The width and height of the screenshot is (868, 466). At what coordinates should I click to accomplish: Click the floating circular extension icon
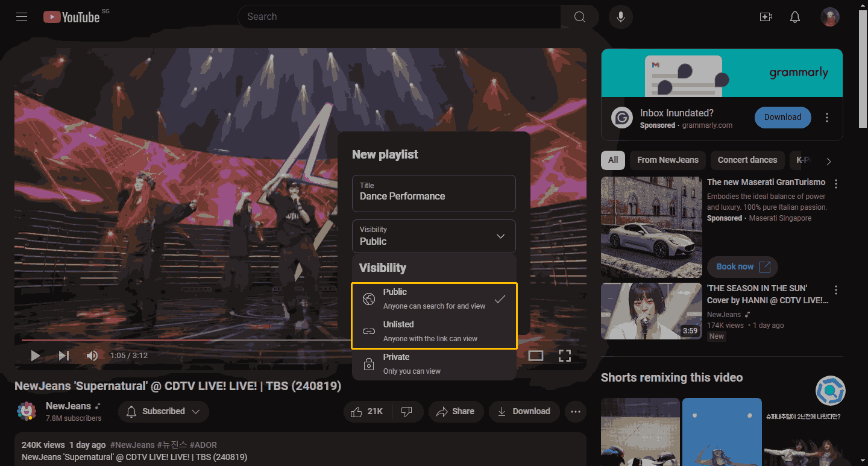pyautogui.click(x=831, y=391)
